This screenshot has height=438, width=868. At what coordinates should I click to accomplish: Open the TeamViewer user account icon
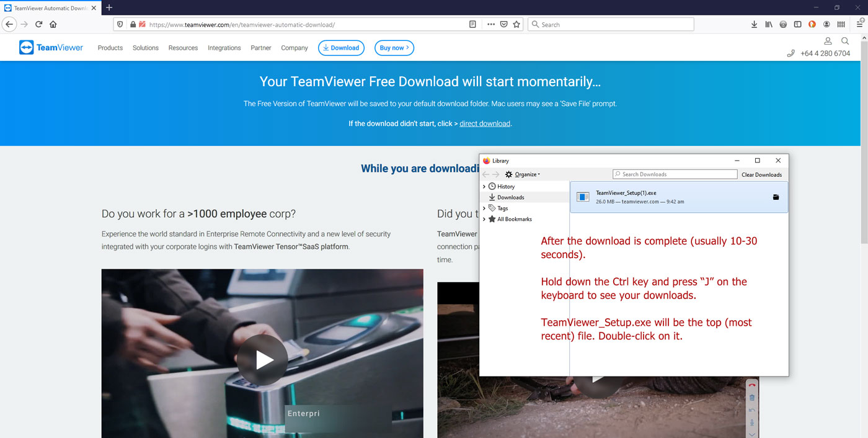tap(828, 41)
